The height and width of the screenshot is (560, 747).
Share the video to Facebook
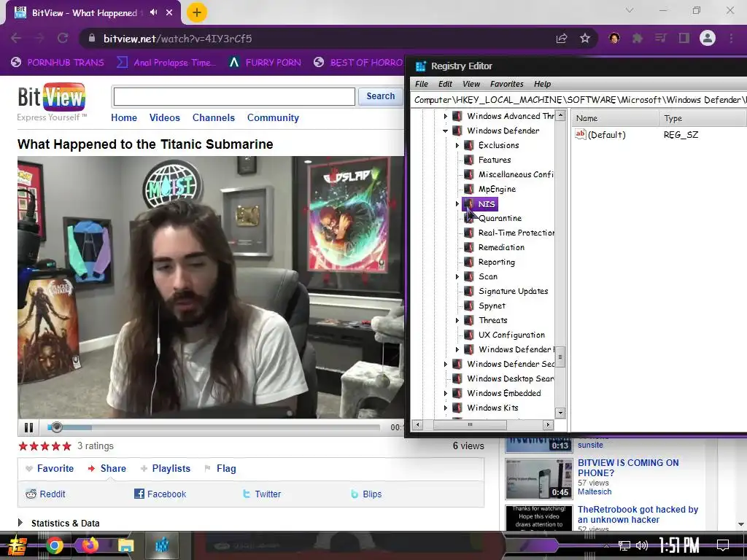160,494
